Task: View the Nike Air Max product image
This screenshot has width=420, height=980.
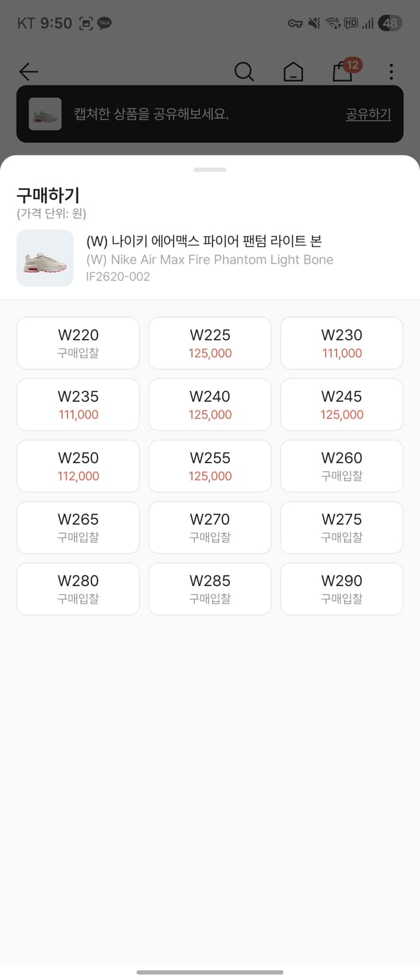Action: pos(44,257)
